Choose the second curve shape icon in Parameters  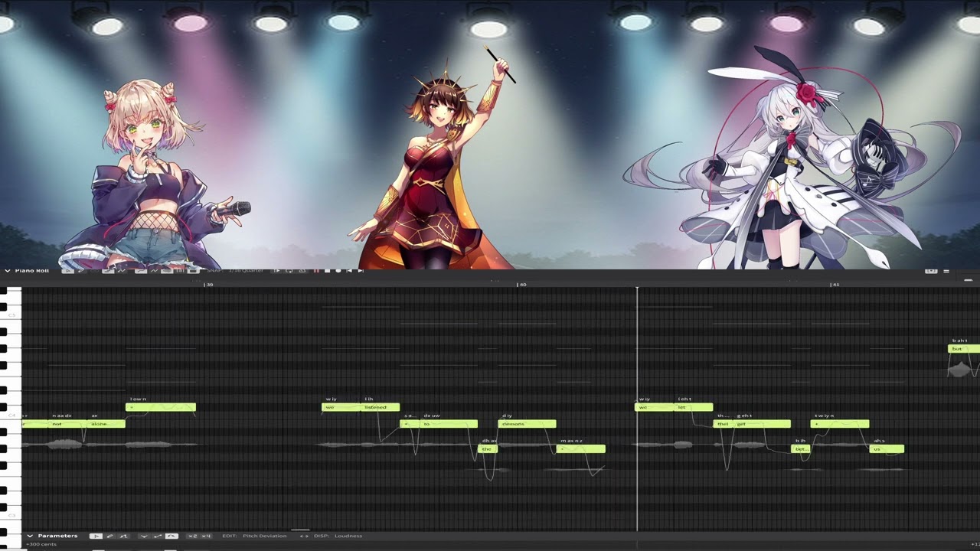(x=158, y=536)
